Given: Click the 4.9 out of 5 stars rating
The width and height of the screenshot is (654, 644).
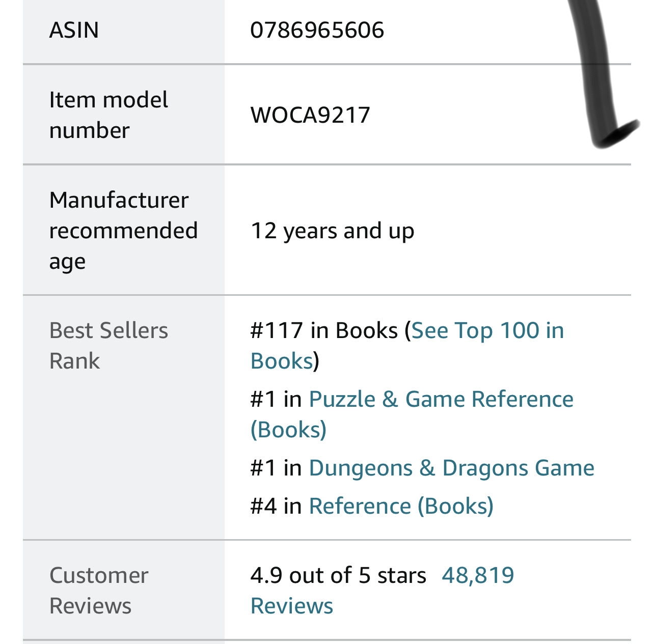Looking at the screenshot, I should click(x=338, y=576).
